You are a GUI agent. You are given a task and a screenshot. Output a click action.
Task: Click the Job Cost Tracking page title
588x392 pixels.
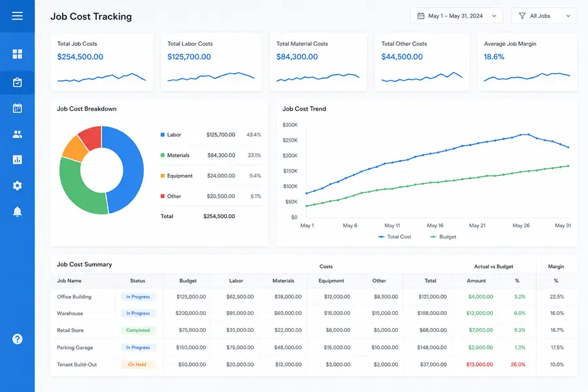coord(91,16)
